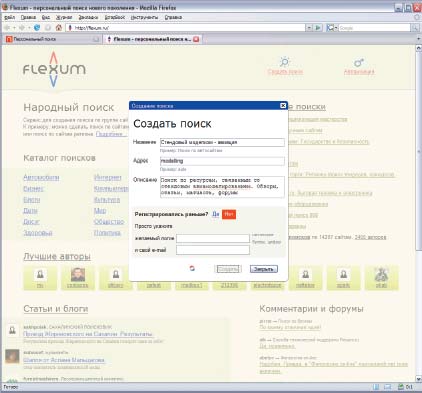
Task: Click the search magnifier button in toolbar
Action: point(415,28)
